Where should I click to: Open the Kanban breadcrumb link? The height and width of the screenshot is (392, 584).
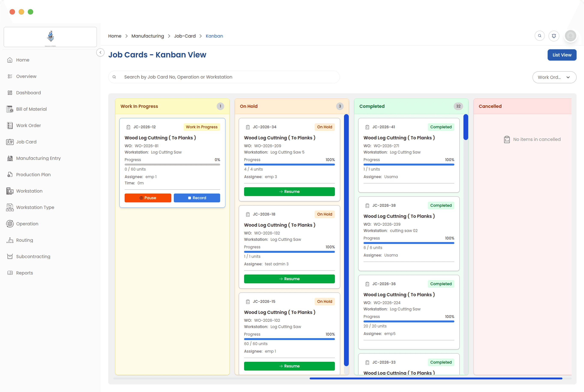[214, 36]
